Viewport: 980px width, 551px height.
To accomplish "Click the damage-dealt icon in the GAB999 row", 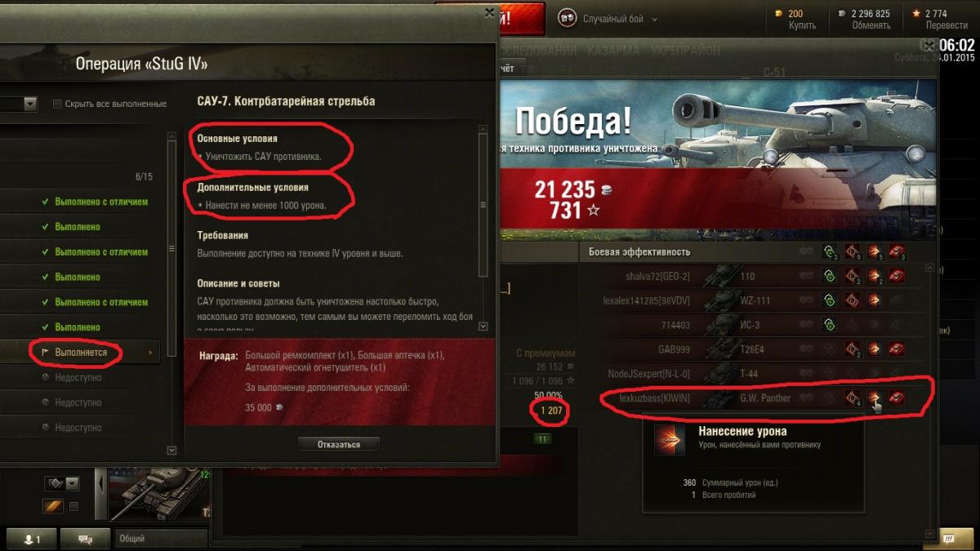I will tap(875, 349).
